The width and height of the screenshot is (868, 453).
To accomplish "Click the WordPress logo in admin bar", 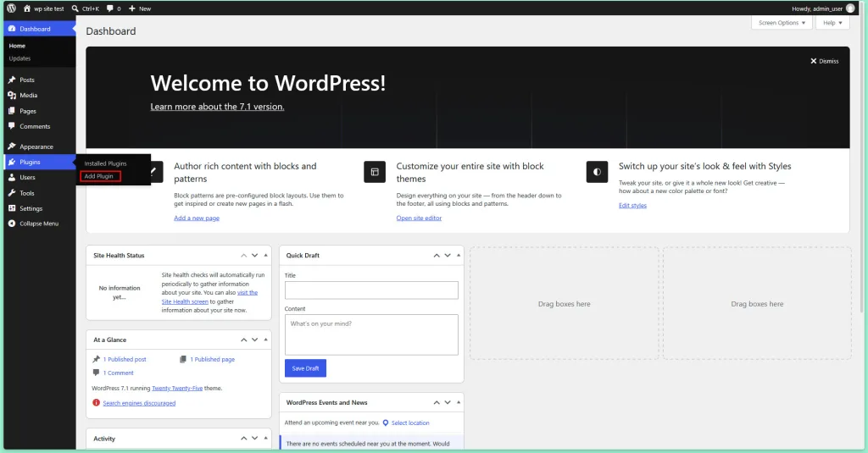I will click(x=11, y=8).
